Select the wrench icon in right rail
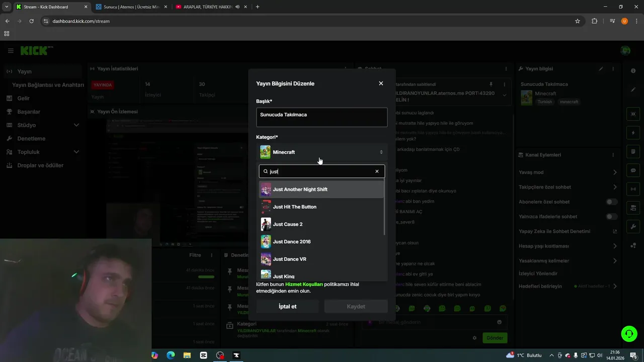Viewport: 644px width, 362px height. click(633, 227)
